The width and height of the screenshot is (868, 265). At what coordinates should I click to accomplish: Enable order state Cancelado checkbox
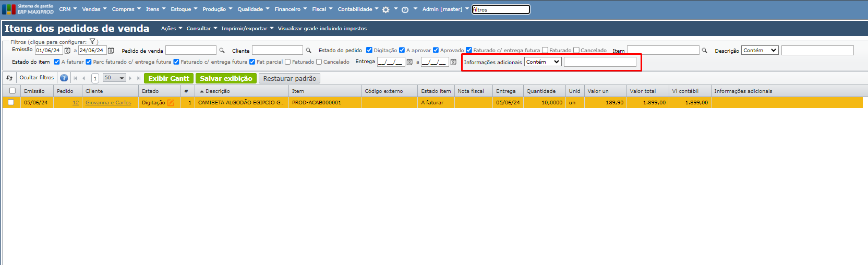click(576, 50)
